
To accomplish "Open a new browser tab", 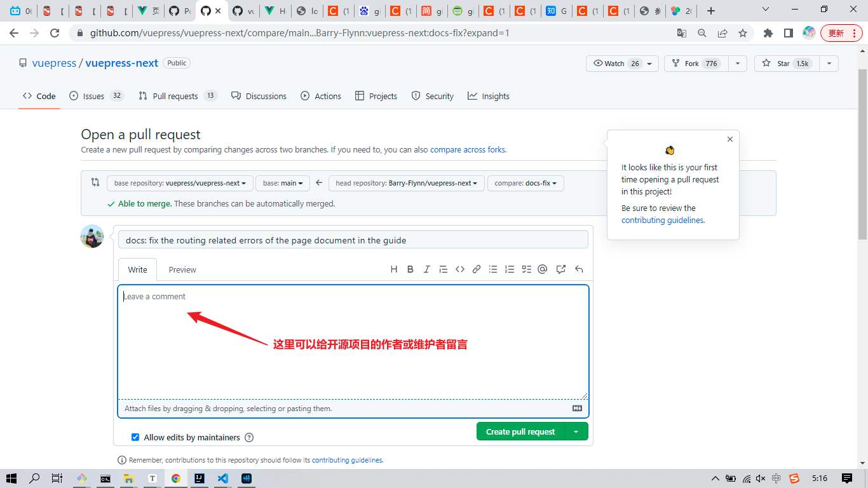I will pos(711,11).
